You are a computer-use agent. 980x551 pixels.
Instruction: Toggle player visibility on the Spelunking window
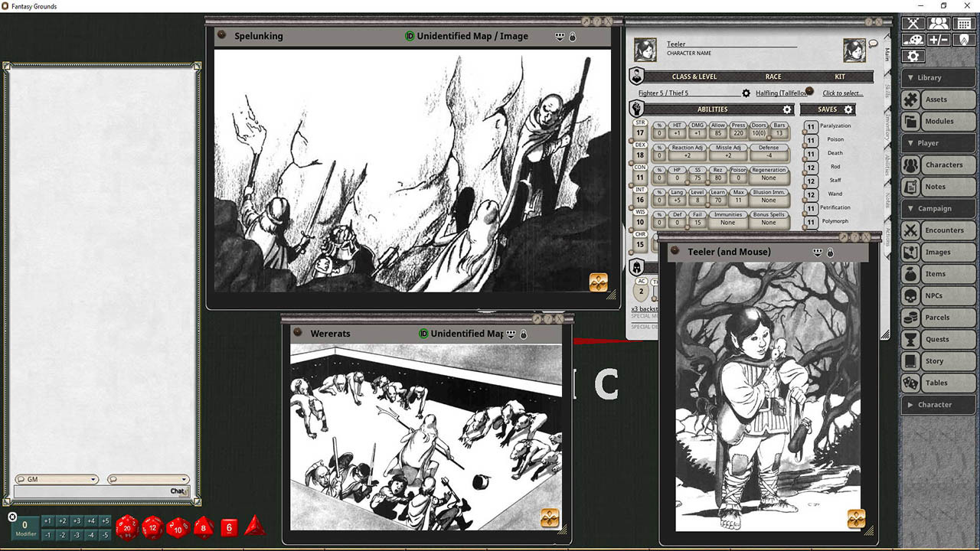point(561,36)
